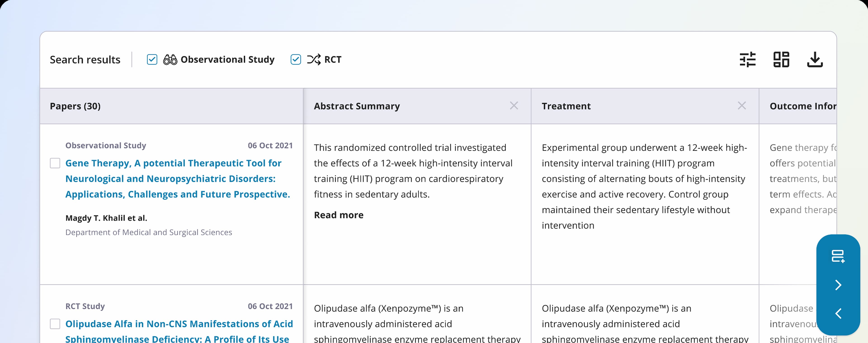
Task: Click the Treatment column header label
Action: tap(566, 106)
